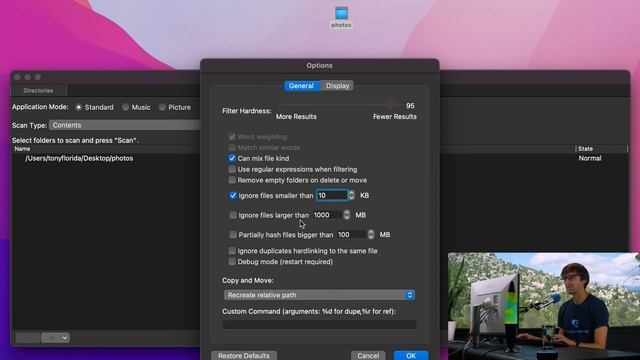Click the Restore Defaults button

click(244, 356)
